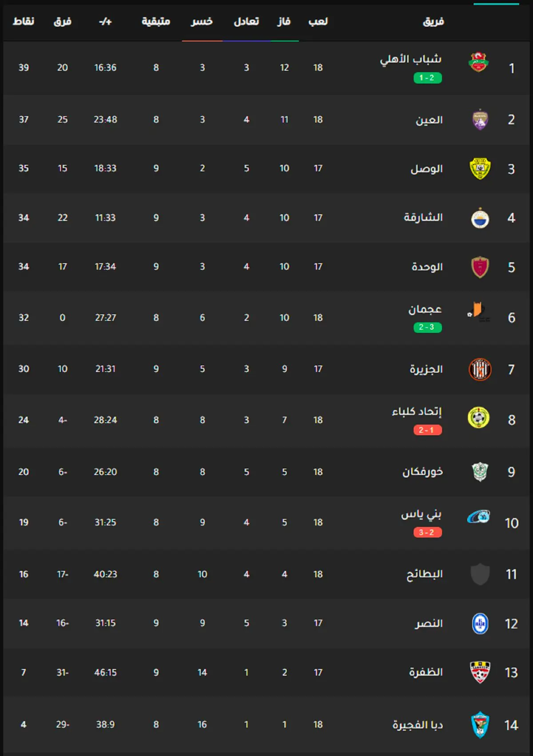533x756 pixels.
Task: Open the Ajman club logo
Action: [x=478, y=312]
